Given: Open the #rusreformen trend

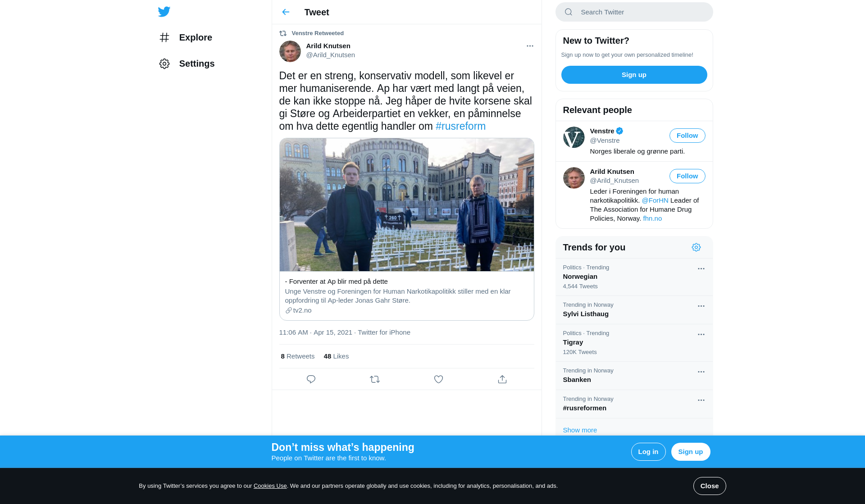Looking at the screenshot, I should click(x=634, y=404).
